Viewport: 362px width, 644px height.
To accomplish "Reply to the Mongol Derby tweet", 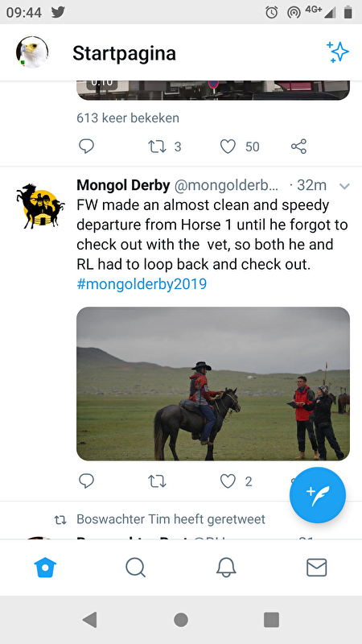I will click(86, 481).
